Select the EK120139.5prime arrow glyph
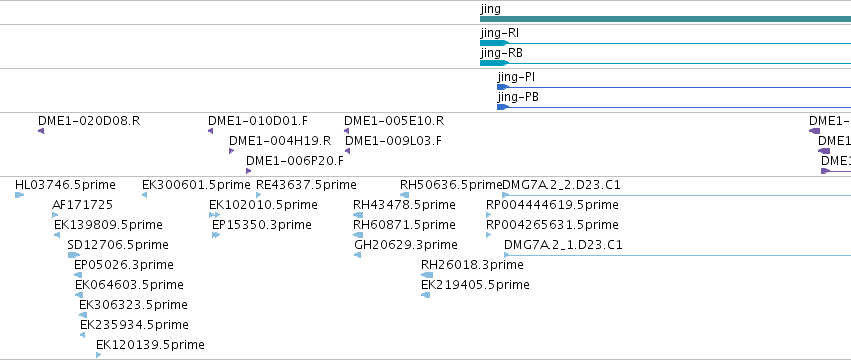The height and width of the screenshot is (360, 851). pyautogui.click(x=99, y=355)
